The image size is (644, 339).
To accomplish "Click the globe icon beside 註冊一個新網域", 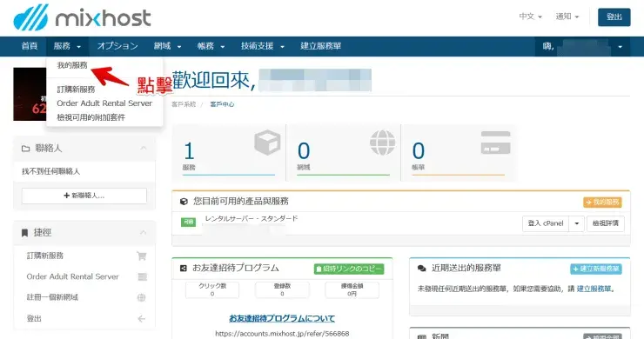I will tap(141, 297).
